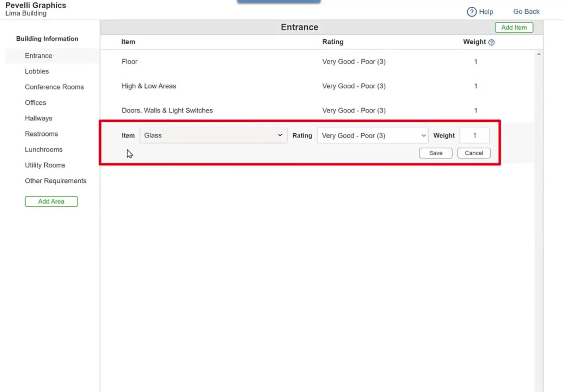Click the Rating column header
This screenshot has height=392, width=564.
pyautogui.click(x=333, y=42)
